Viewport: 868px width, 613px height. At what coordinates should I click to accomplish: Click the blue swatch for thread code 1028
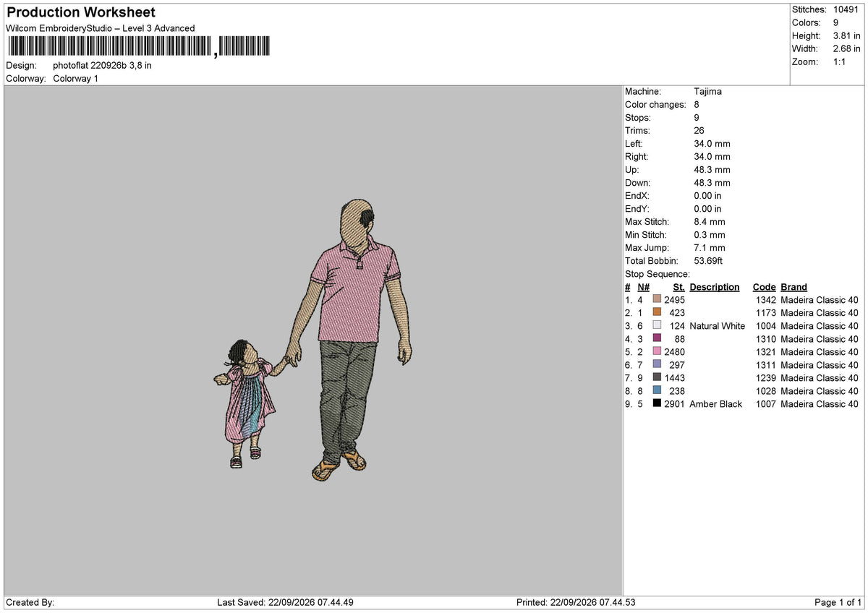pyautogui.click(x=657, y=391)
